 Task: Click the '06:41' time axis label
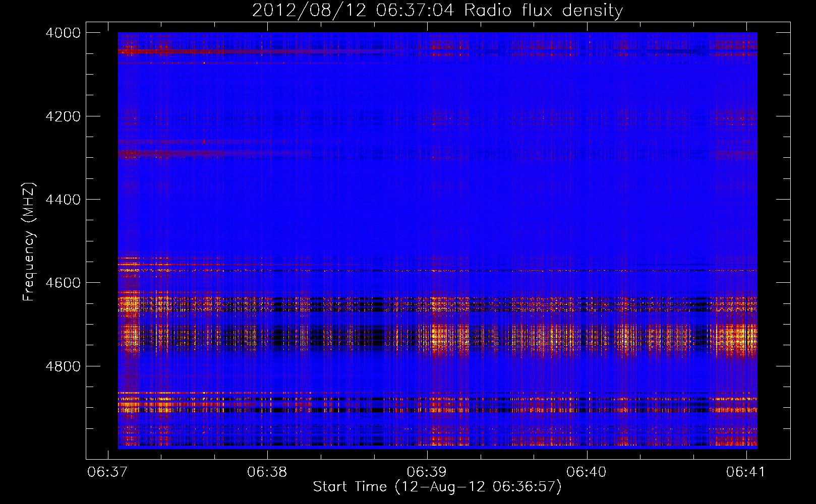746,472
